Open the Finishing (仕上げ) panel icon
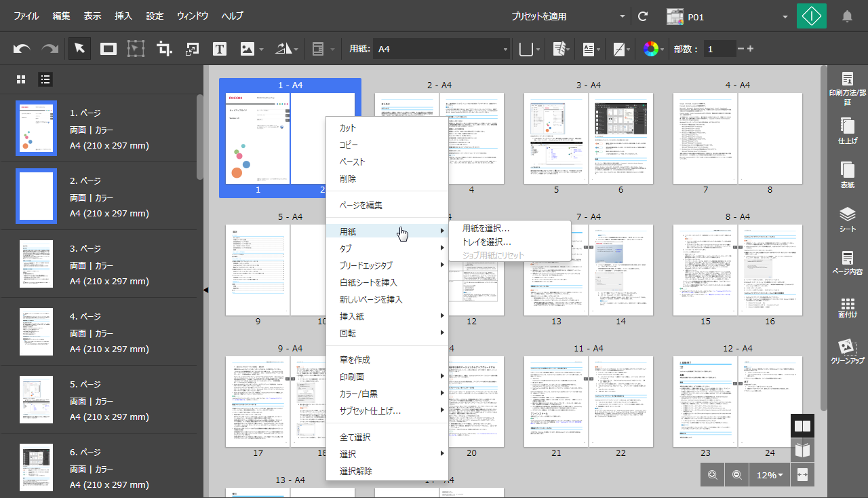This screenshot has width=868, height=498. point(847,130)
